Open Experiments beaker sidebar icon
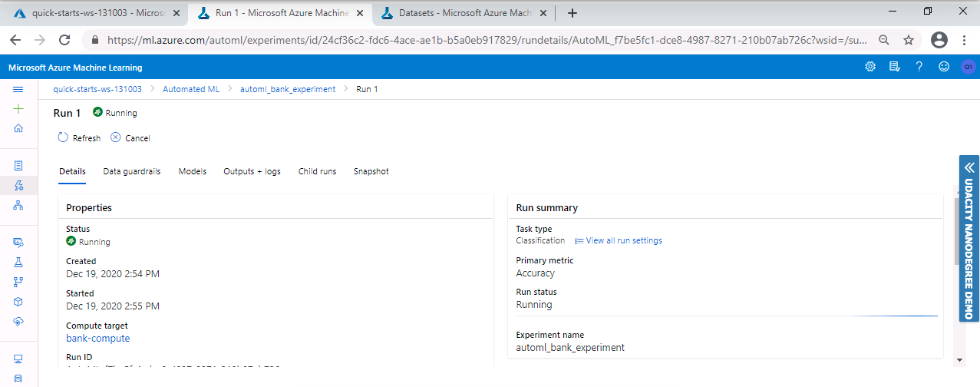980x387 pixels. tap(18, 262)
